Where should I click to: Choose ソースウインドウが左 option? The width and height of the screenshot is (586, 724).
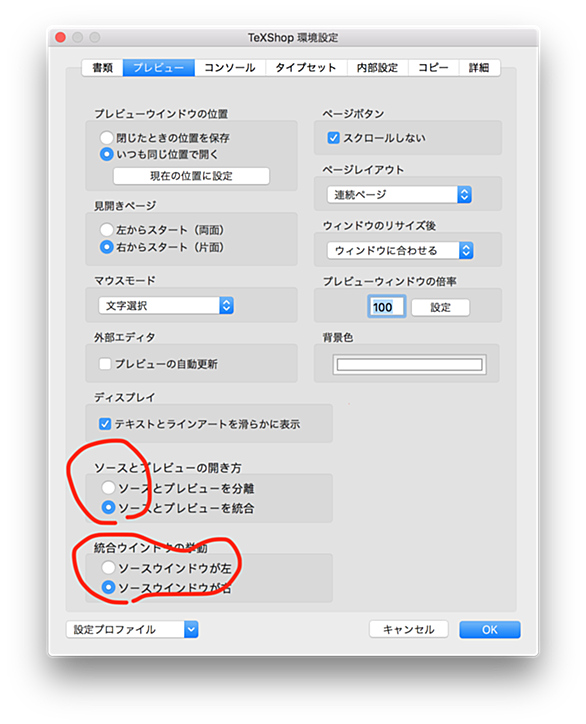click(x=108, y=567)
